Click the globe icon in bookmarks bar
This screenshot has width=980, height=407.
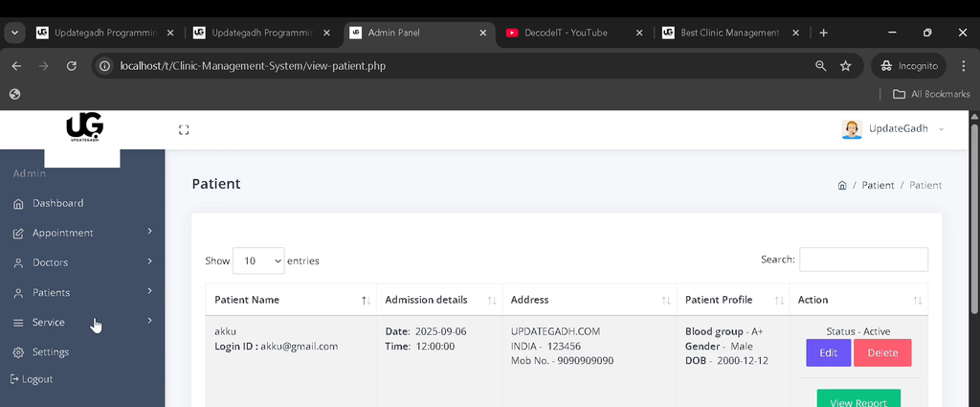[x=15, y=94]
